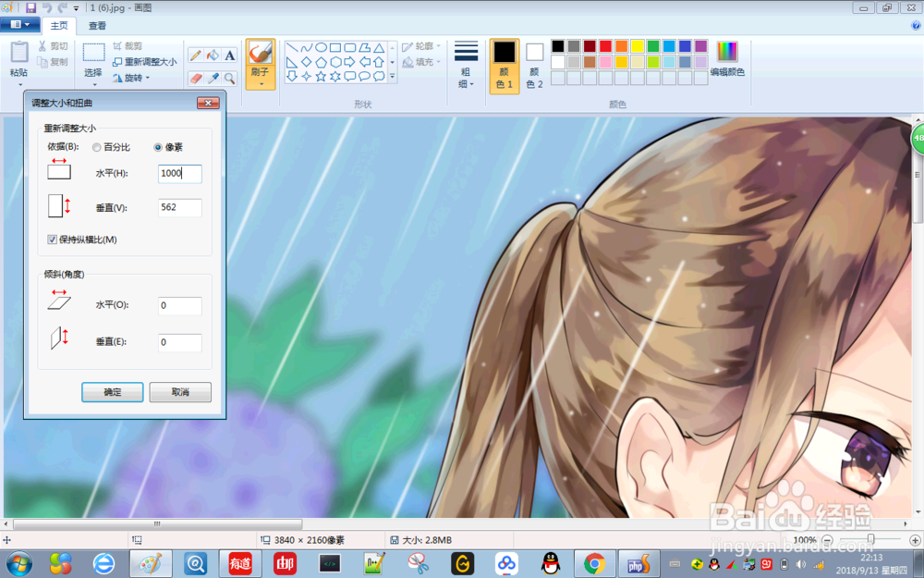The width and height of the screenshot is (924, 578).
Task: Click the Size line thickness icon
Action: tap(466, 51)
